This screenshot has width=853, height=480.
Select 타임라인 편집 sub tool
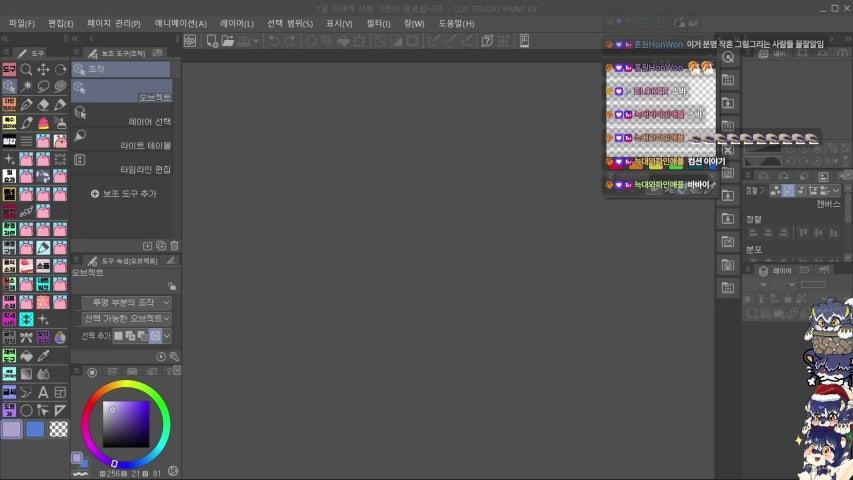coord(122,163)
